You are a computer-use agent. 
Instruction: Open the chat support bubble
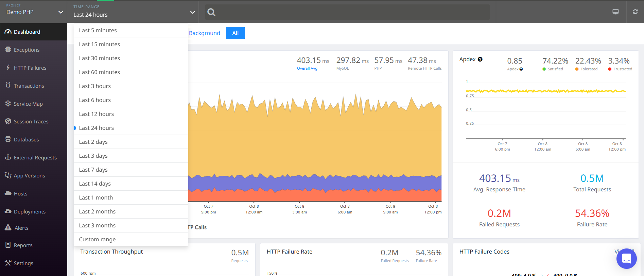point(626,259)
